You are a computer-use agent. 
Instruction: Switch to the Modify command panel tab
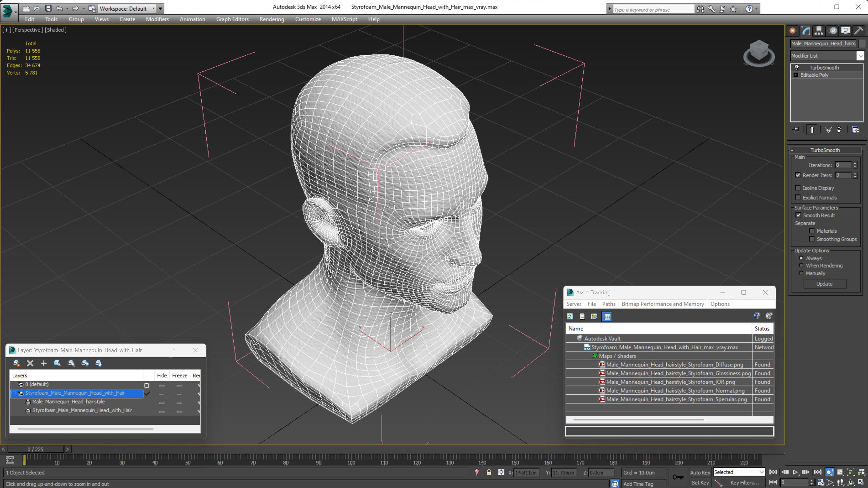click(806, 31)
